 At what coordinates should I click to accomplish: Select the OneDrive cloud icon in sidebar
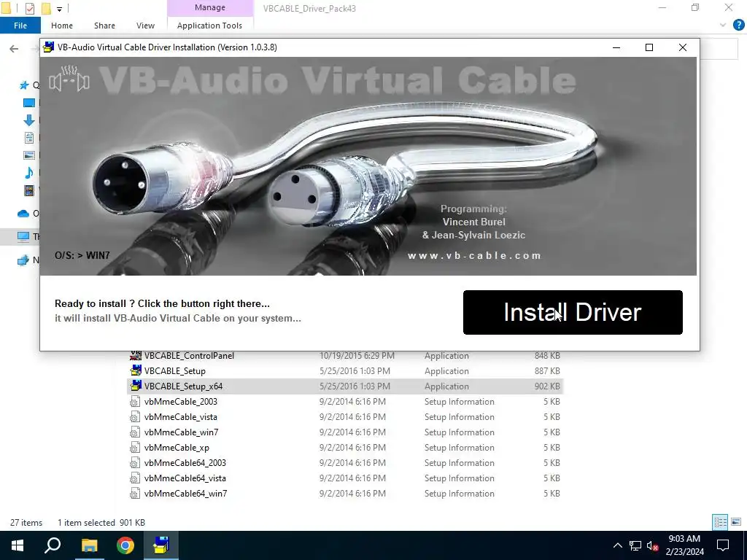pos(23,214)
